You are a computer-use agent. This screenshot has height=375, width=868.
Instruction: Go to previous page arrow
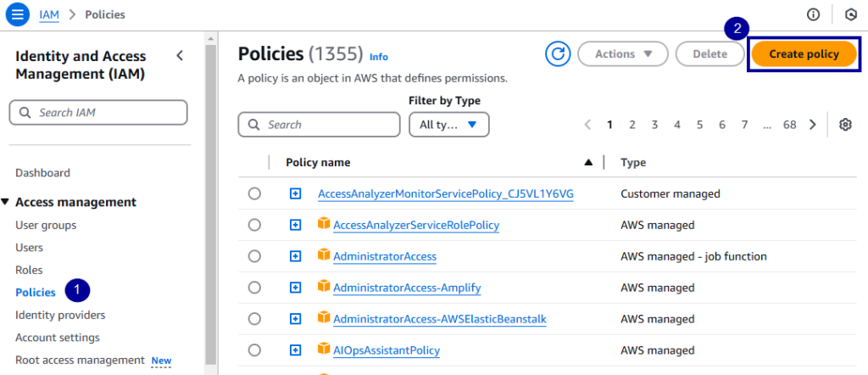pyautogui.click(x=588, y=125)
